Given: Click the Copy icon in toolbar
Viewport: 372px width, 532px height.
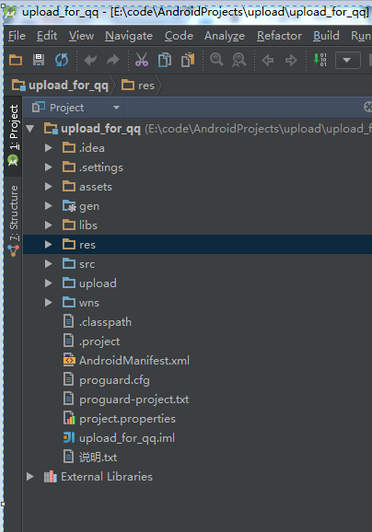Looking at the screenshot, I should [165, 60].
